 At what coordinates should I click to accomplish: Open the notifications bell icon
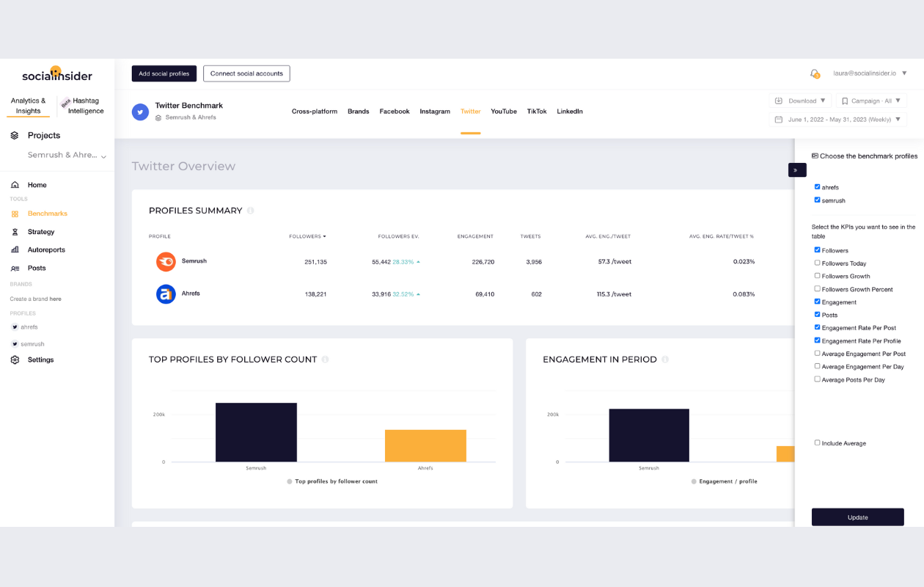pos(815,73)
